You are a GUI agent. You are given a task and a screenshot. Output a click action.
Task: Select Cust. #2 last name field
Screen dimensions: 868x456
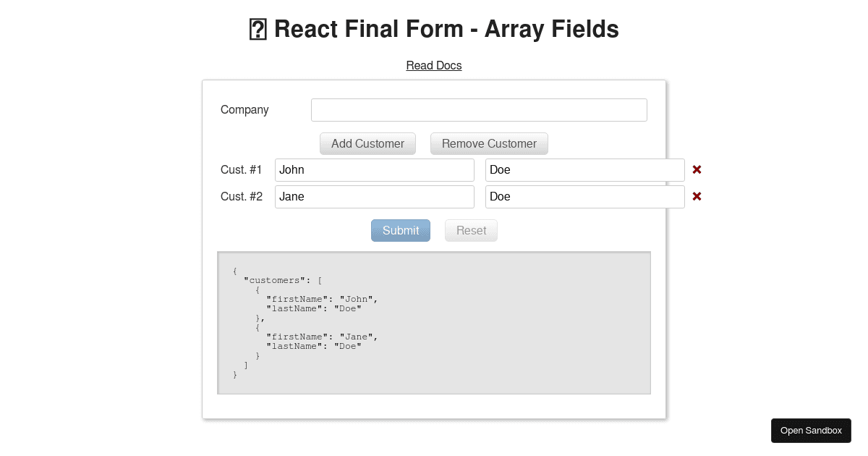(x=584, y=197)
